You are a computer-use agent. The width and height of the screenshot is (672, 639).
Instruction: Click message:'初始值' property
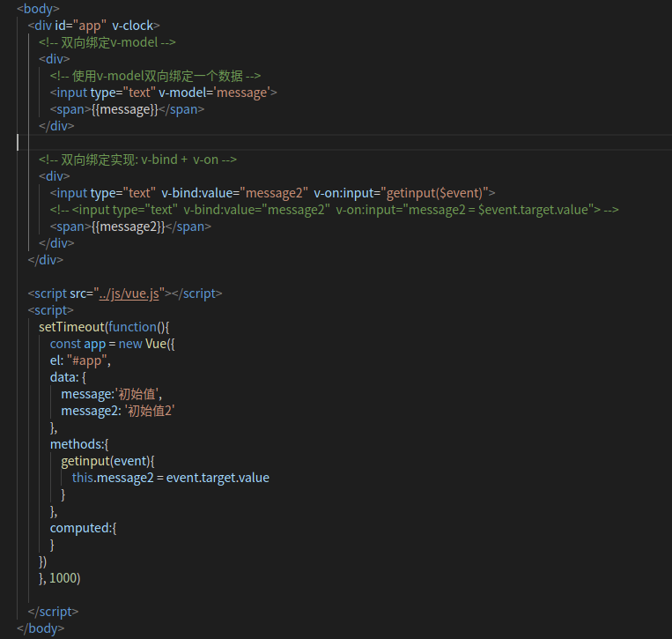(x=112, y=394)
